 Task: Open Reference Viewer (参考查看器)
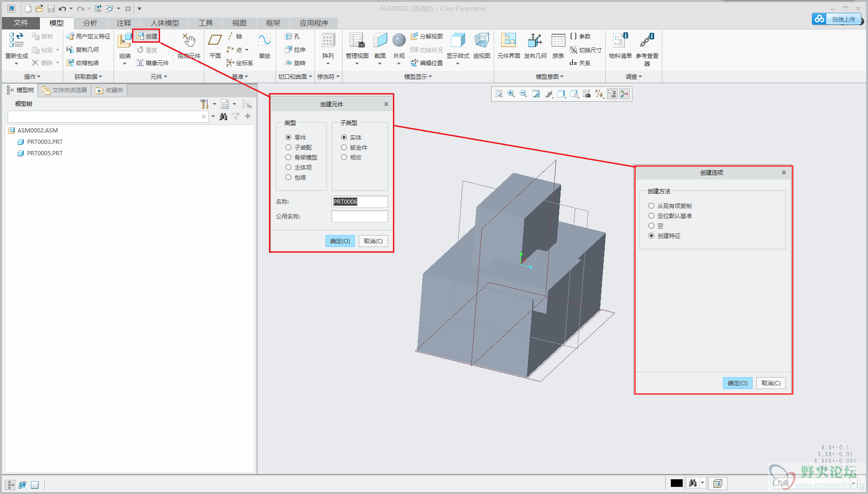click(x=647, y=40)
